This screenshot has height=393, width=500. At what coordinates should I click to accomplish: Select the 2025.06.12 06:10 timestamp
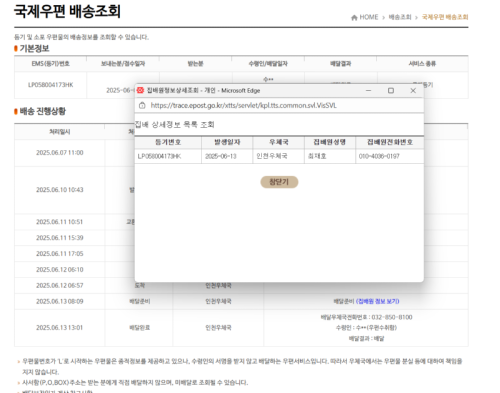pos(60,270)
